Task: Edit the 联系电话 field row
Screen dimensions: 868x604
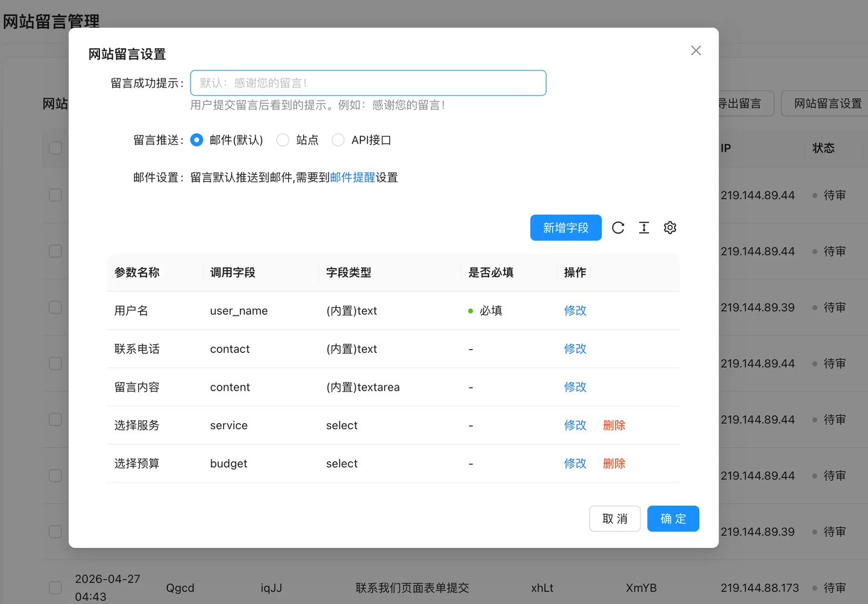Action: pyautogui.click(x=575, y=348)
